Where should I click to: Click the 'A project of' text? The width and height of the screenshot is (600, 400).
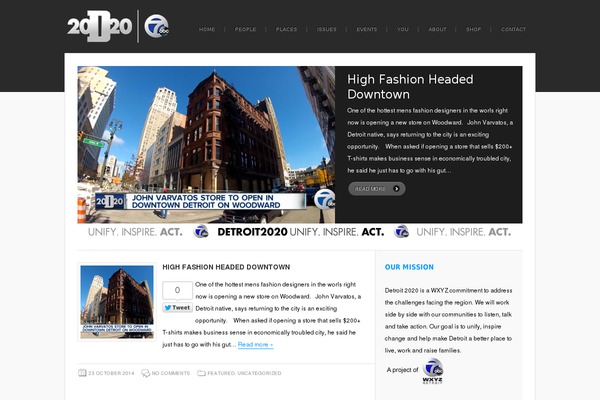402,370
